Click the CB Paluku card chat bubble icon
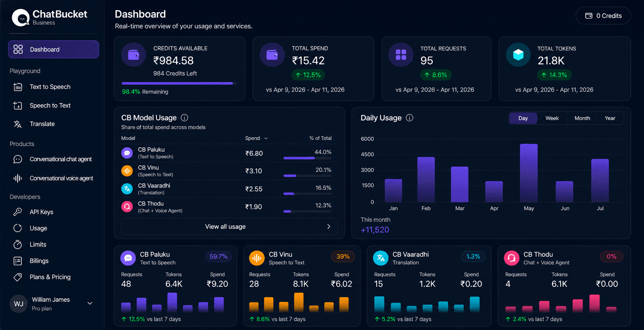Image resolution: width=644 pixels, height=330 pixels. click(128, 258)
